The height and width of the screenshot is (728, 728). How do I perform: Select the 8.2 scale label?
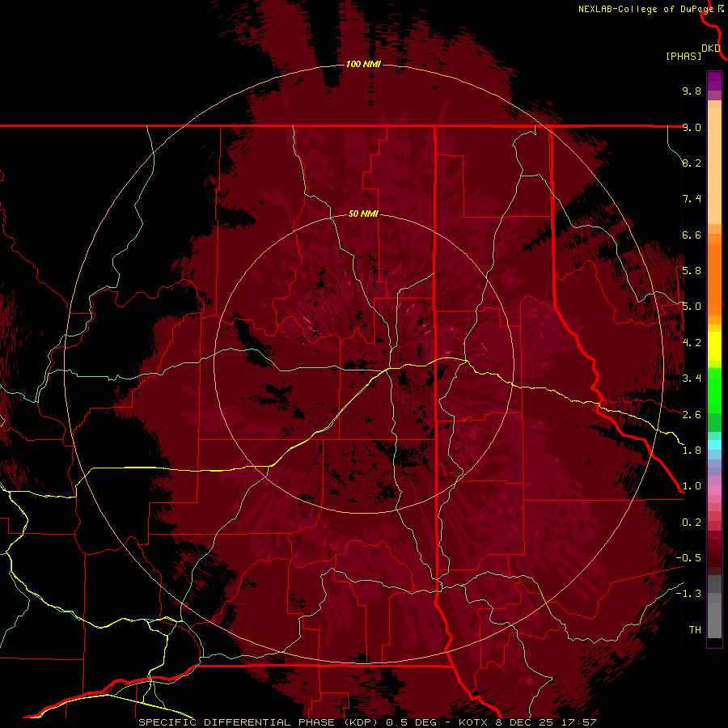point(692,163)
